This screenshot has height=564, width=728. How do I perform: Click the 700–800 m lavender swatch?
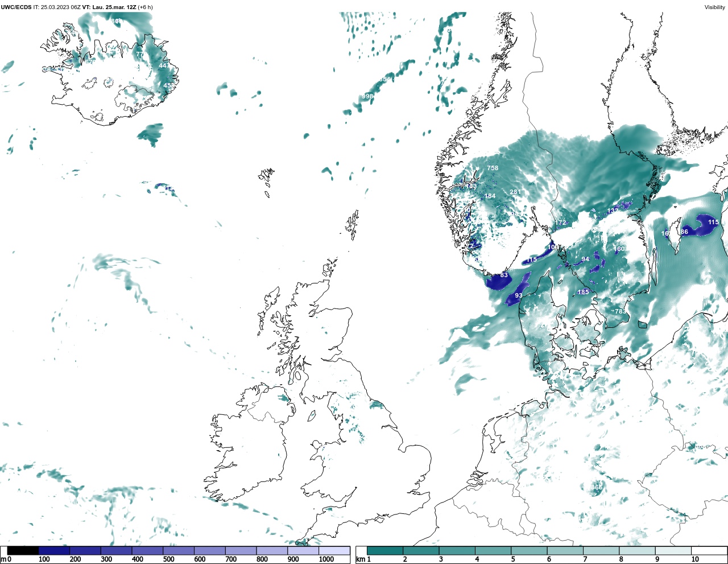click(x=241, y=550)
